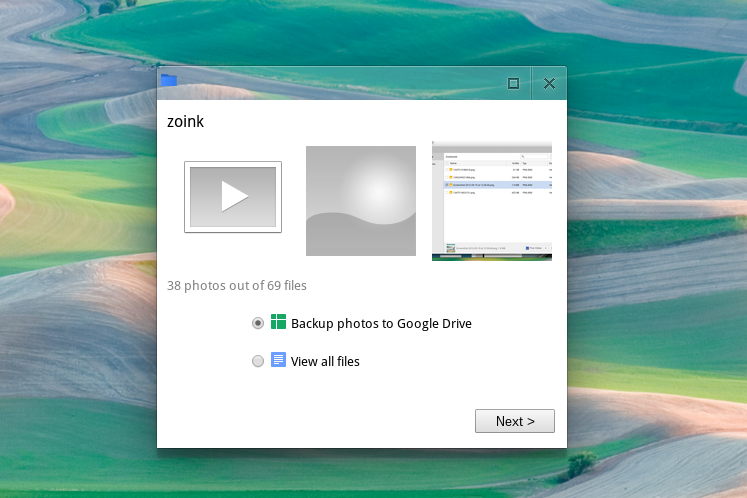Open the gray landscape placeholder image thumbnail

point(360,200)
